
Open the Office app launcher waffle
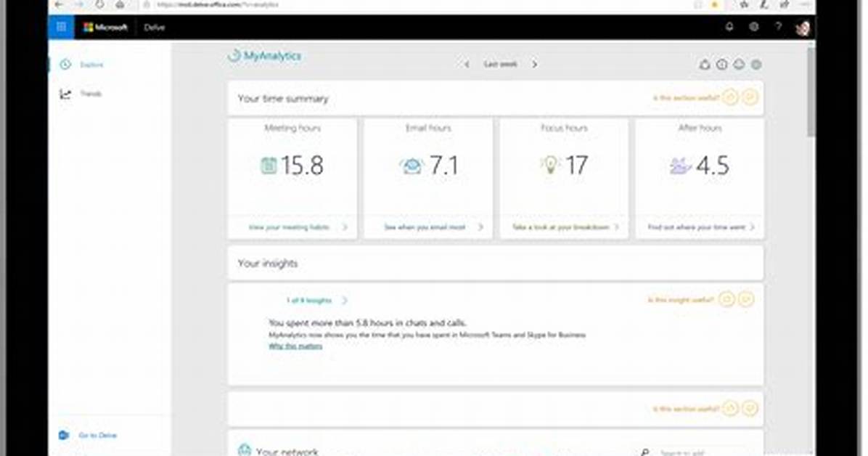(x=61, y=27)
